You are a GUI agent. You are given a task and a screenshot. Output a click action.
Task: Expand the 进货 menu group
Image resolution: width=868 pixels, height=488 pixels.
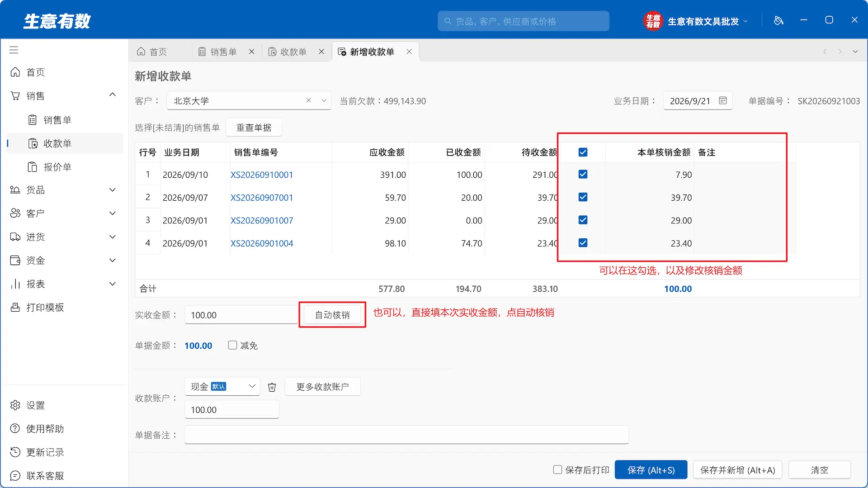[113, 237]
